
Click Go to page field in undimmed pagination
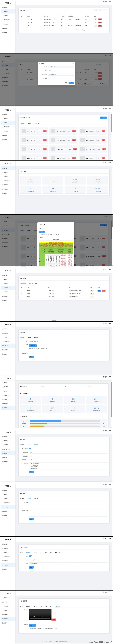105,30
